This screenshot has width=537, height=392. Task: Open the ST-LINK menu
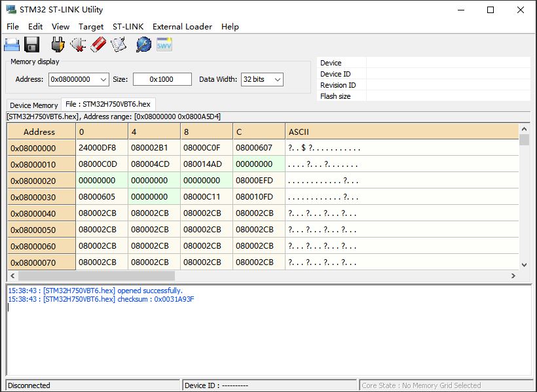pyautogui.click(x=128, y=26)
